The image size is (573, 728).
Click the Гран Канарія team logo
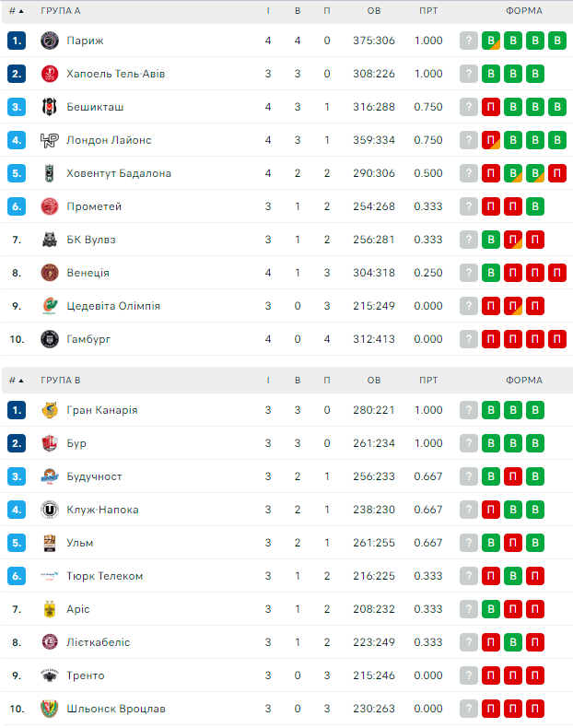tap(50, 410)
